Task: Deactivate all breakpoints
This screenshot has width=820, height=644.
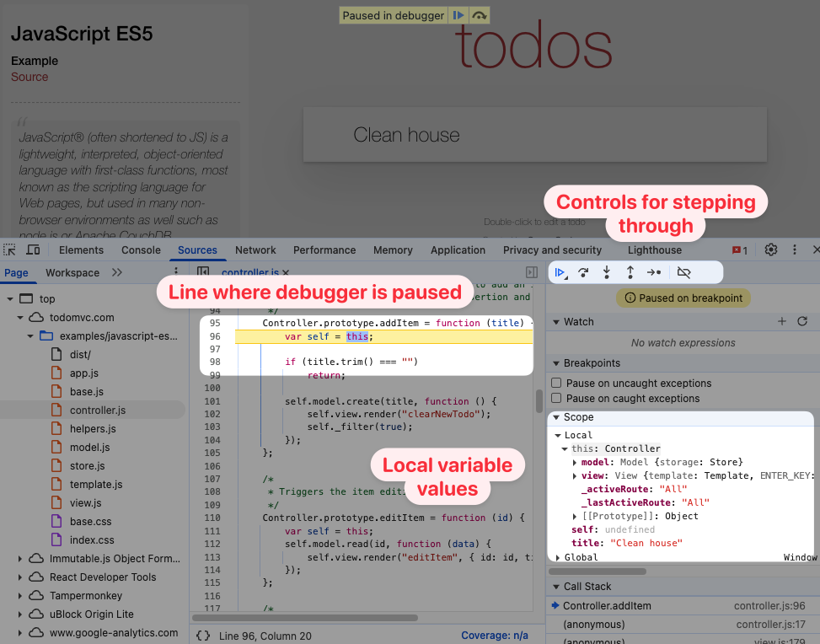Action: (684, 272)
